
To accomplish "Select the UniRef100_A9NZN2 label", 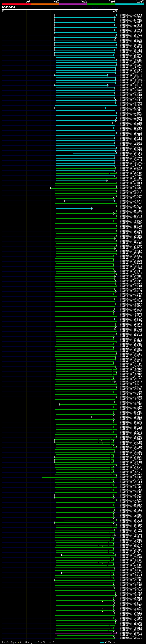I will click(x=131, y=60).
